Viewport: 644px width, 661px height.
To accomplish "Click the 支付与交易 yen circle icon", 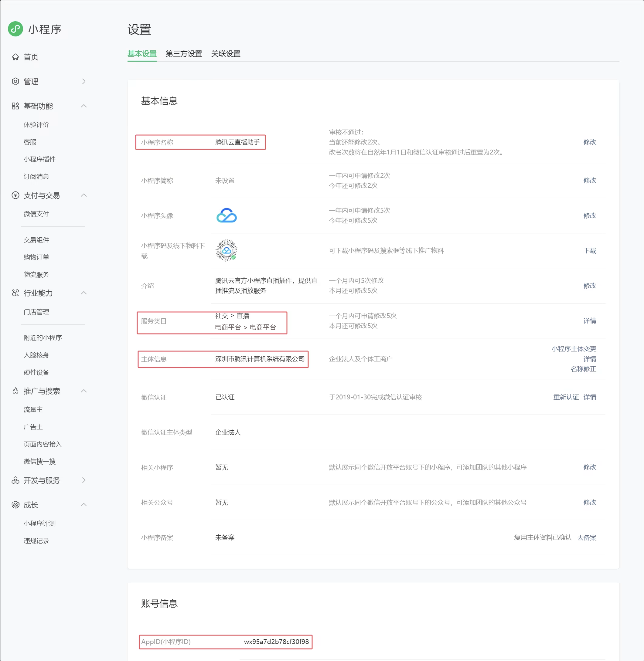I will (x=15, y=195).
